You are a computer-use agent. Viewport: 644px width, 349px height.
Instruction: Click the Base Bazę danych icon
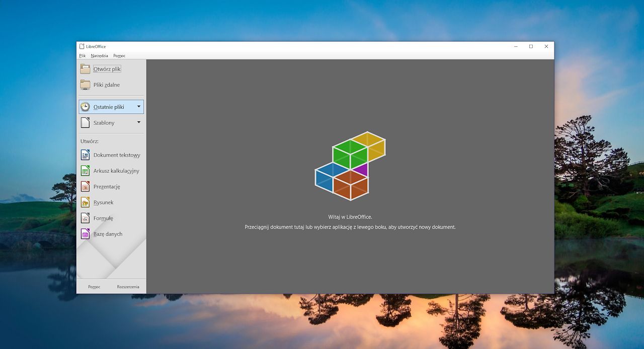click(x=85, y=234)
